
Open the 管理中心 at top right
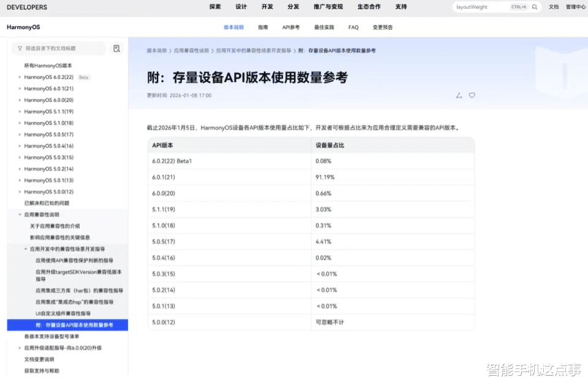click(575, 7)
